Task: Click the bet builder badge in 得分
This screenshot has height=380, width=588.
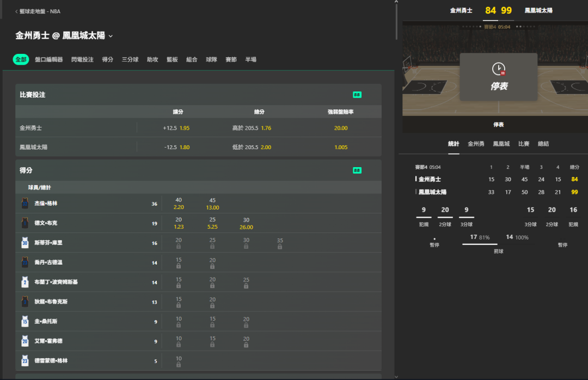Action: point(357,170)
